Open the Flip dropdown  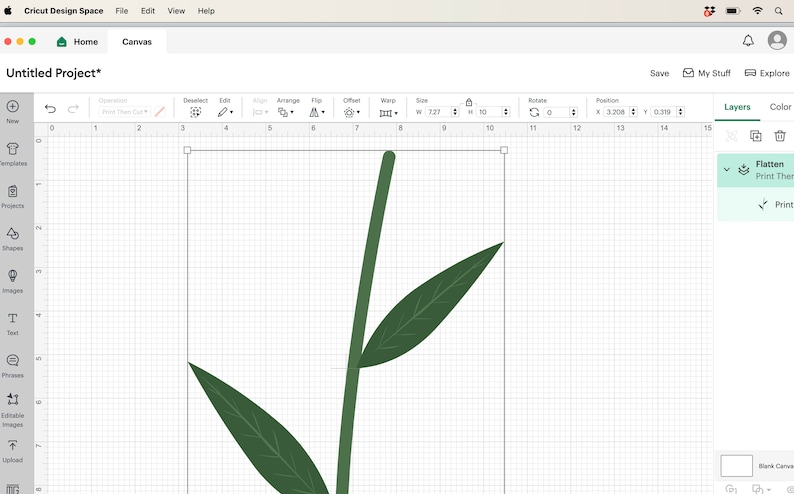point(317,112)
